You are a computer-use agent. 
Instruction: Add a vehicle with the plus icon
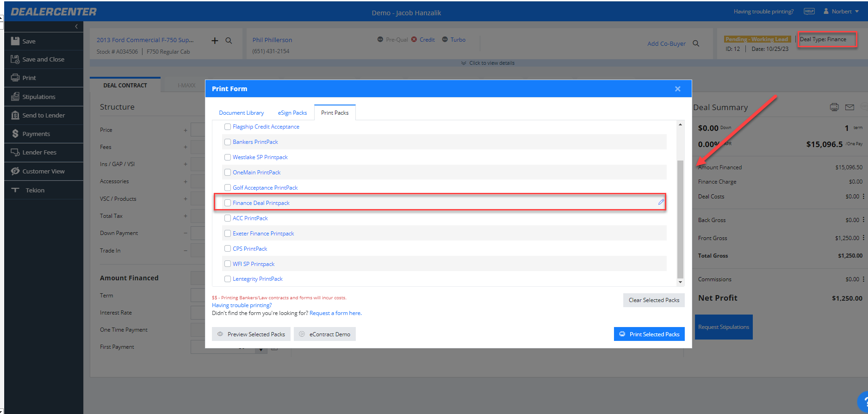[x=215, y=41]
